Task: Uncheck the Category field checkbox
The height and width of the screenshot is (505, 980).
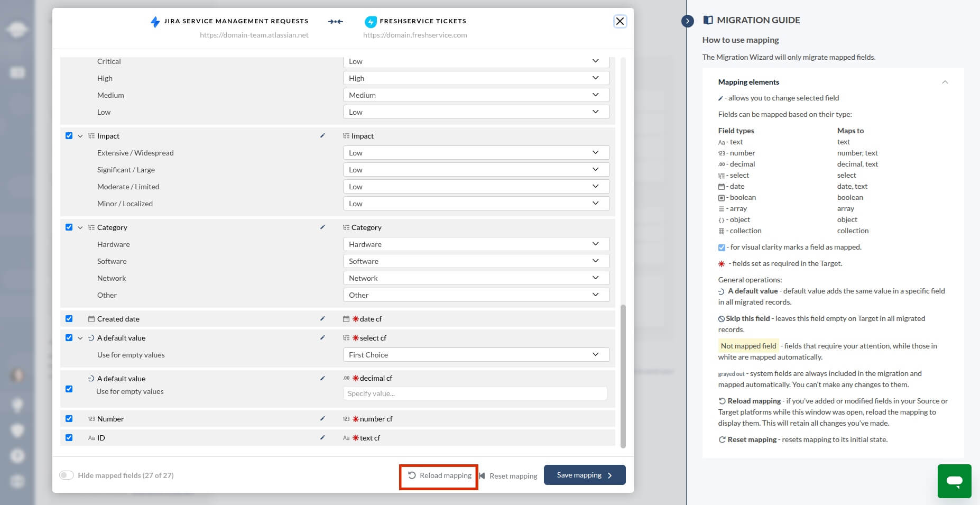Action: click(69, 227)
